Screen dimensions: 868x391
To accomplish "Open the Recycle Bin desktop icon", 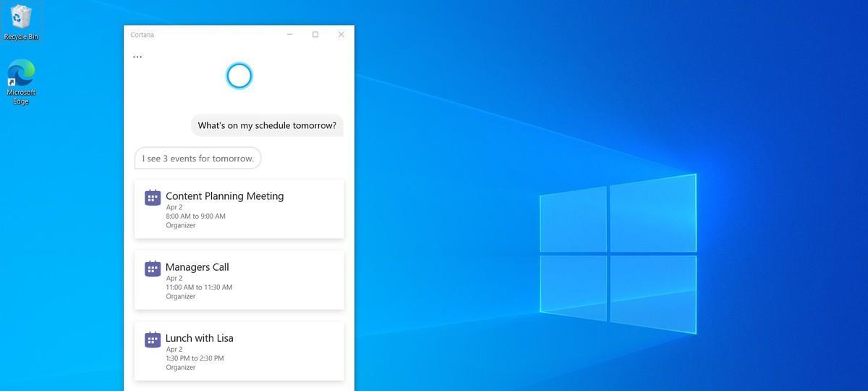I will click(21, 22).
